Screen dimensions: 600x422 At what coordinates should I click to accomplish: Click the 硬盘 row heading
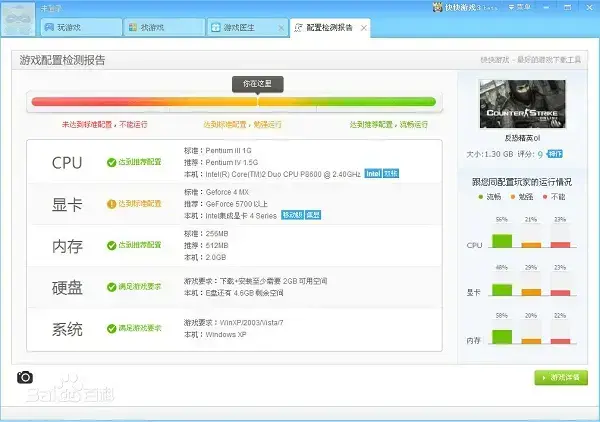67,288
